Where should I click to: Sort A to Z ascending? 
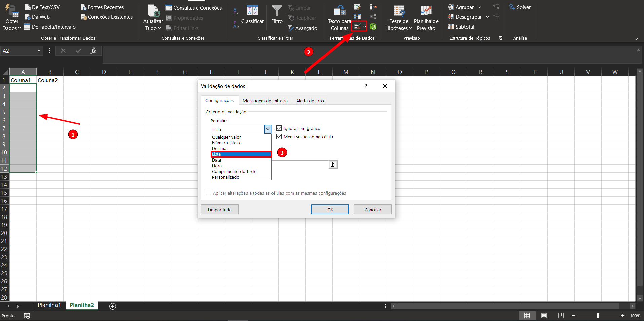tap(236, 11)
